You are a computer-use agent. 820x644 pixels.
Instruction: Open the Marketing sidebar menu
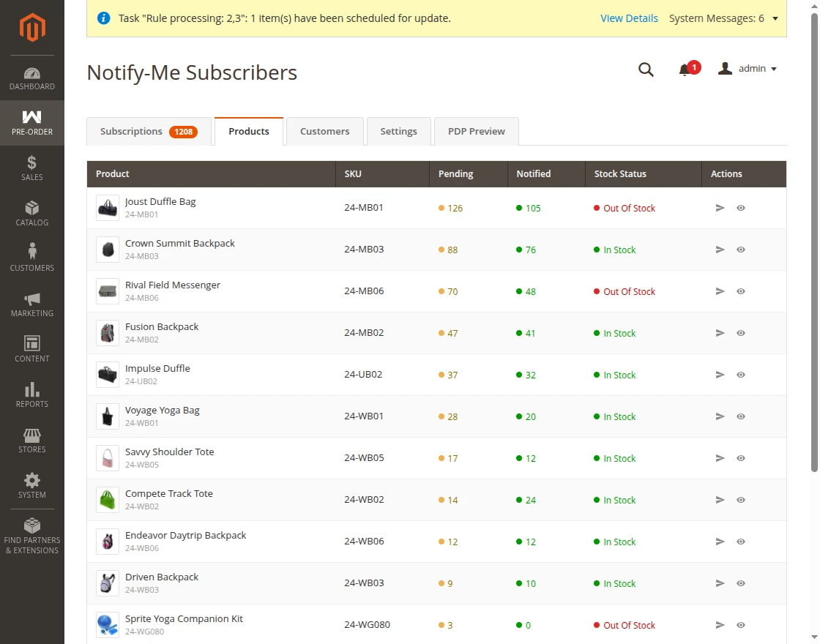[x=32, y=304]
